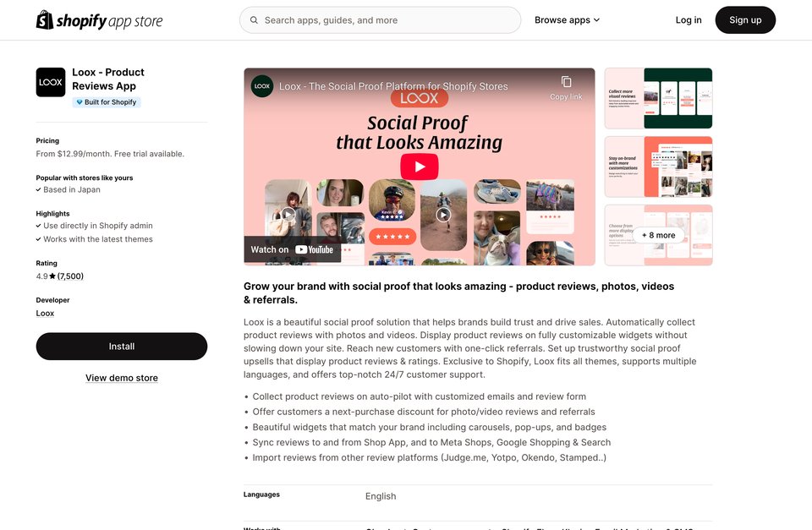Screen dimensions: 812x530
Task: Show the + 8 more screenshots
Action: pyautogui.click(x=658, y=235)
